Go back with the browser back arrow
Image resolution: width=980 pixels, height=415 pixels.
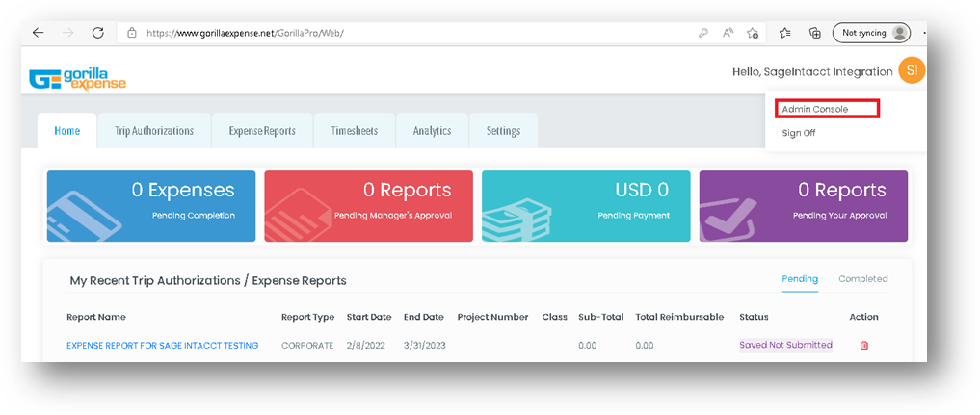[x=39, y=33]
